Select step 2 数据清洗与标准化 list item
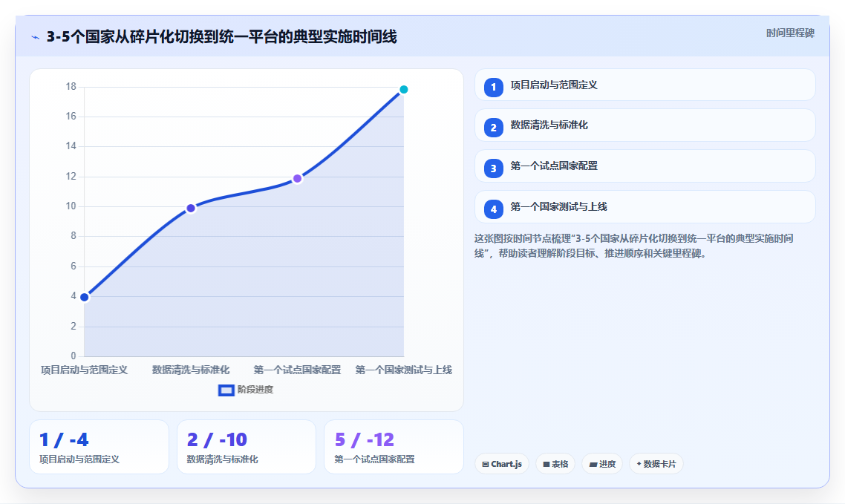This screenshot has width=845, height=504. pyautogui.click(x=645, y=125)
